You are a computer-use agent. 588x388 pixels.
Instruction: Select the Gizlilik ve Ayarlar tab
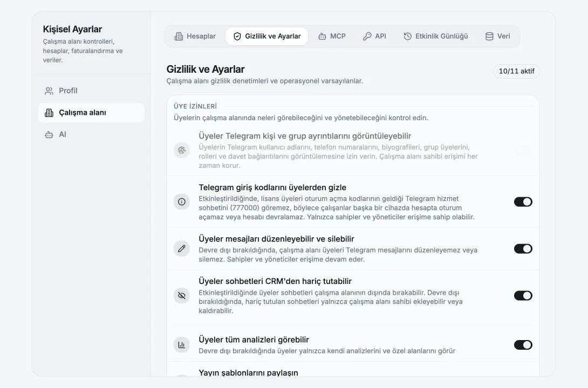(266, 36)
